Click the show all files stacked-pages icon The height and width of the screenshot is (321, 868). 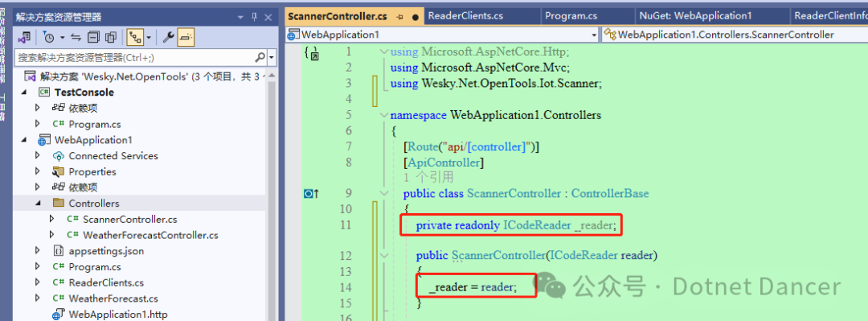111,38
